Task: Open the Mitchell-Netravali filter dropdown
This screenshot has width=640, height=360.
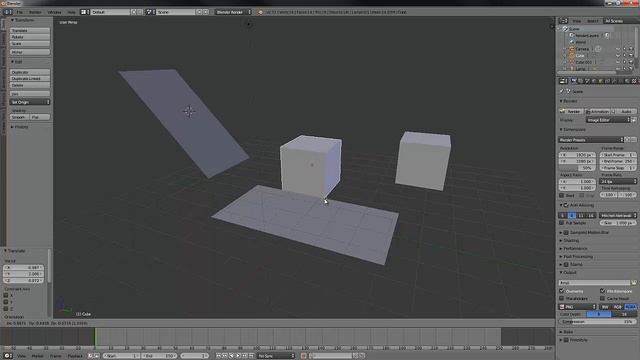Action: click(618, 216)
